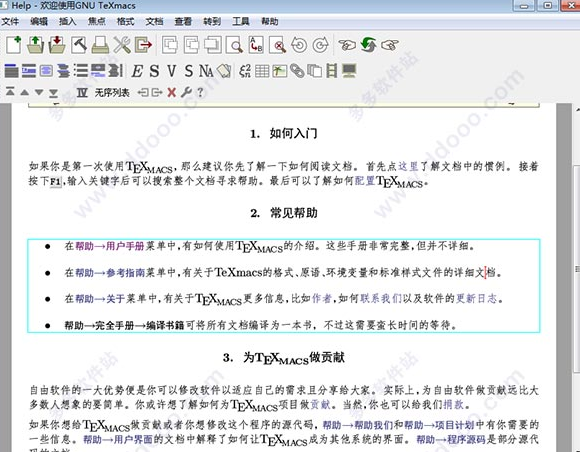Follow the 配置 hyperlink

(x=365, y=181)
